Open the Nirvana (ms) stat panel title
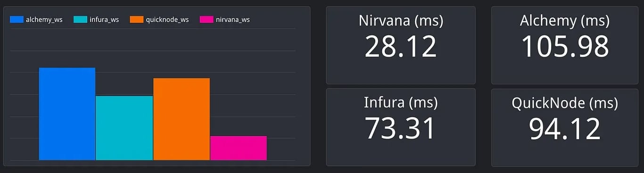The image size is (644, 173). coord(401,21)
